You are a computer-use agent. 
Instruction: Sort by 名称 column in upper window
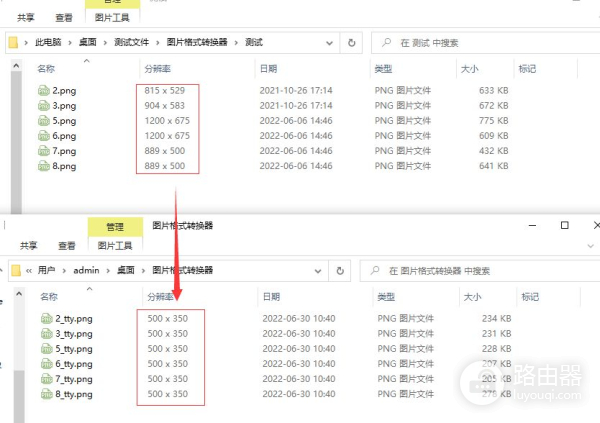pyautogui.click(x=46, y=69)
